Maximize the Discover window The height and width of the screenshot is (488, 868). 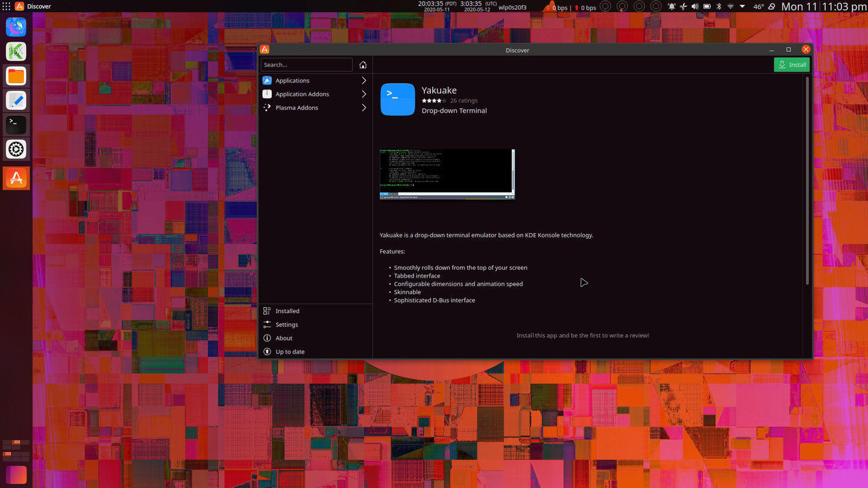coord(788,49)
